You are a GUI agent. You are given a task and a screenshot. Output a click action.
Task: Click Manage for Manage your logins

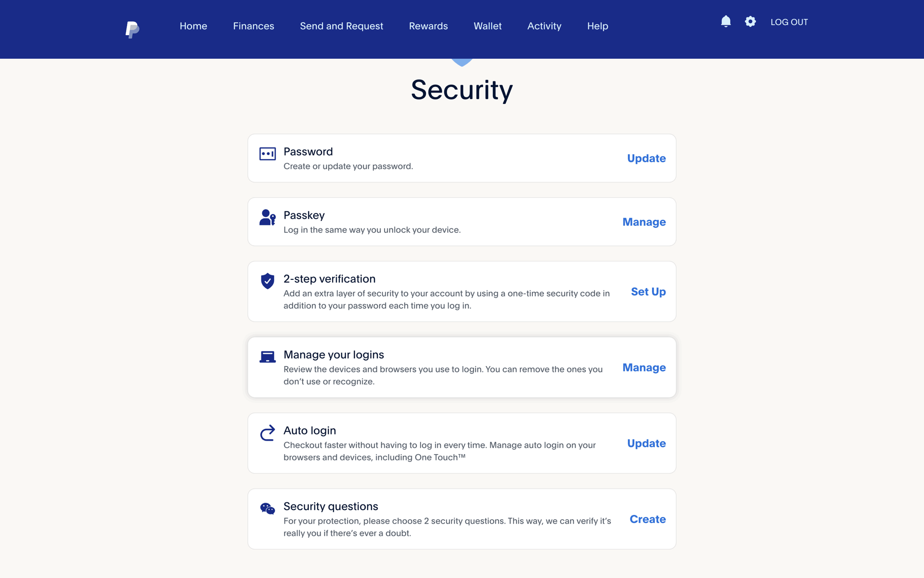click(x=644, y=368)
